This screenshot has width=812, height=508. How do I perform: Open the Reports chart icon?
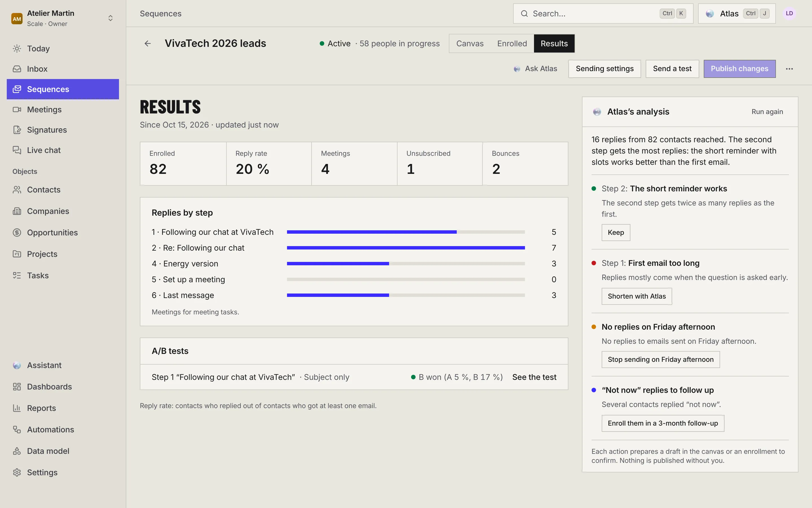click(x=17, y=408)
